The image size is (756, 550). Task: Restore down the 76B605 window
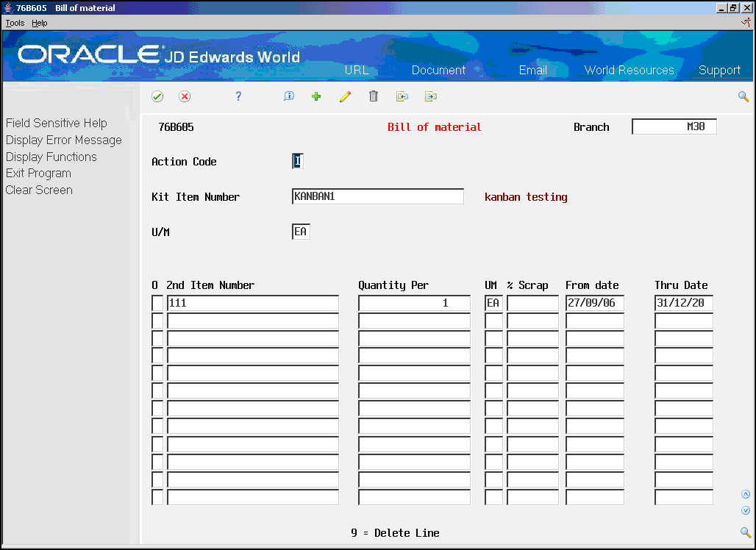coord(733,7)
